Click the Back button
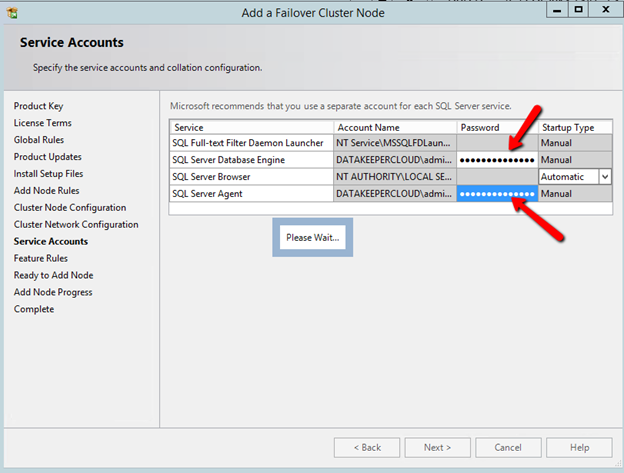The height and width of the screenshot is (473, 624). point(367,447)
